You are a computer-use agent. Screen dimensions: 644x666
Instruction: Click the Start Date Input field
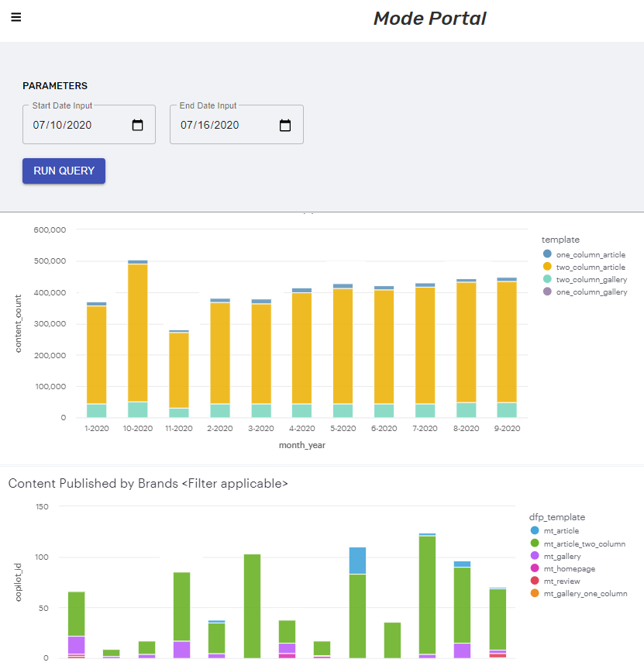point(74,125)
